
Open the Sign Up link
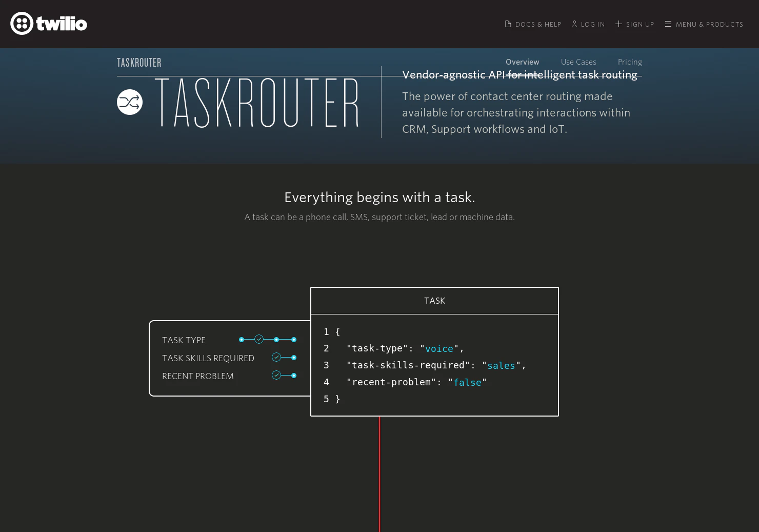[x=634, y=24]
